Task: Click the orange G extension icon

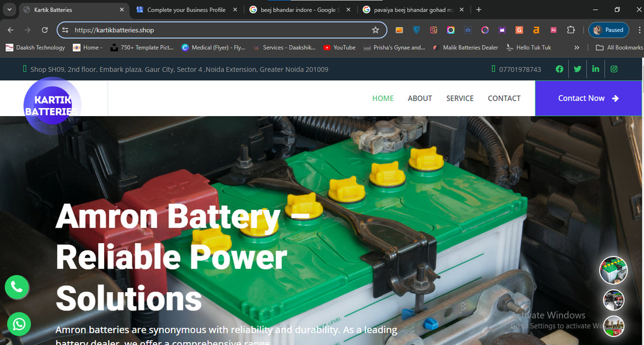Action: tap(519, 30)
